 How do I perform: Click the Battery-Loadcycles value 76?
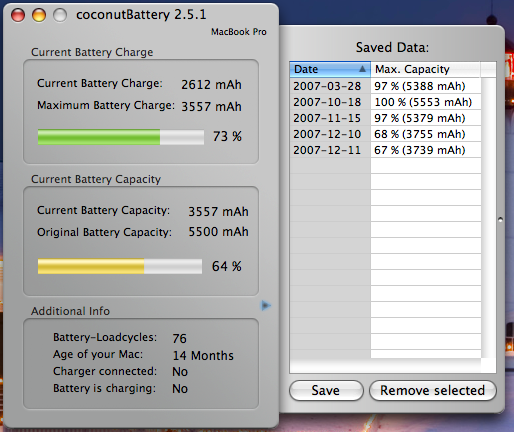pos(180,339)
